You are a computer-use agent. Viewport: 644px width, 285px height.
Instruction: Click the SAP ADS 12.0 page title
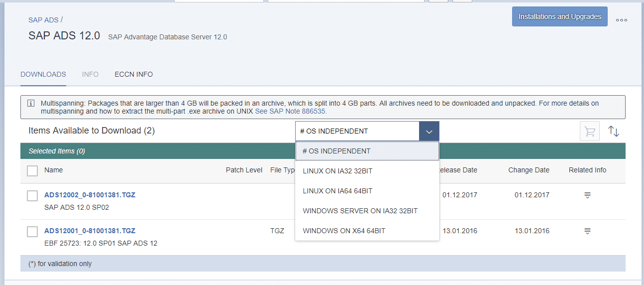(64, 36)
